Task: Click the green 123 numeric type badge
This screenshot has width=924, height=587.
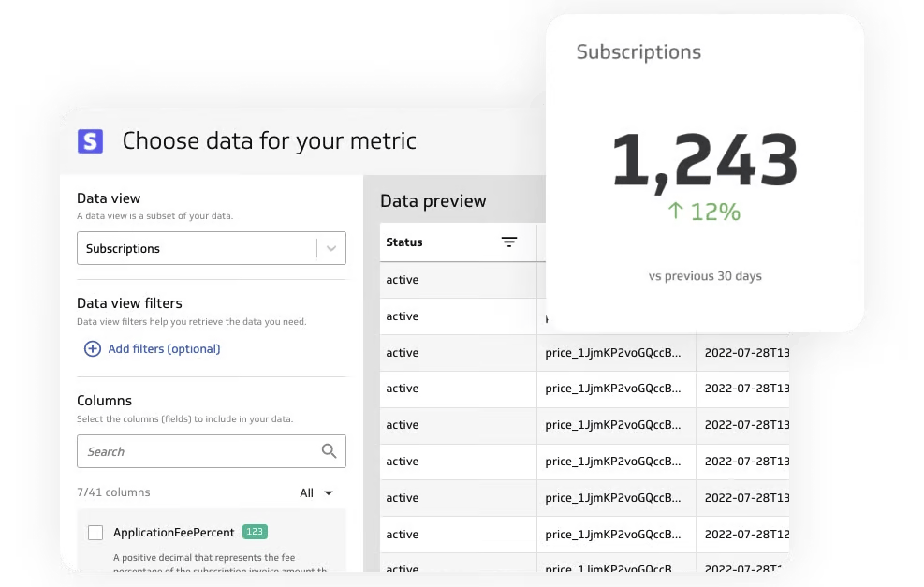Action: pyautogui.click(x=254, y=531)
